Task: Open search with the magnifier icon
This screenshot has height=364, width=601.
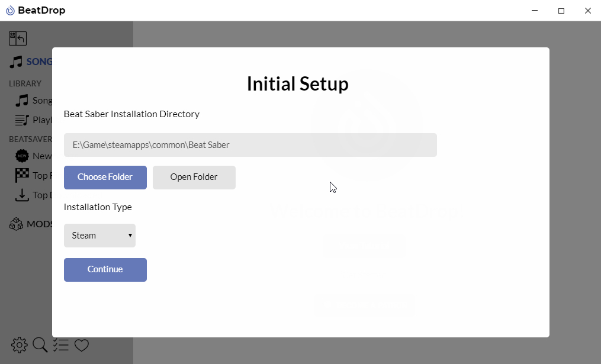Action: [x=40, y=345]
